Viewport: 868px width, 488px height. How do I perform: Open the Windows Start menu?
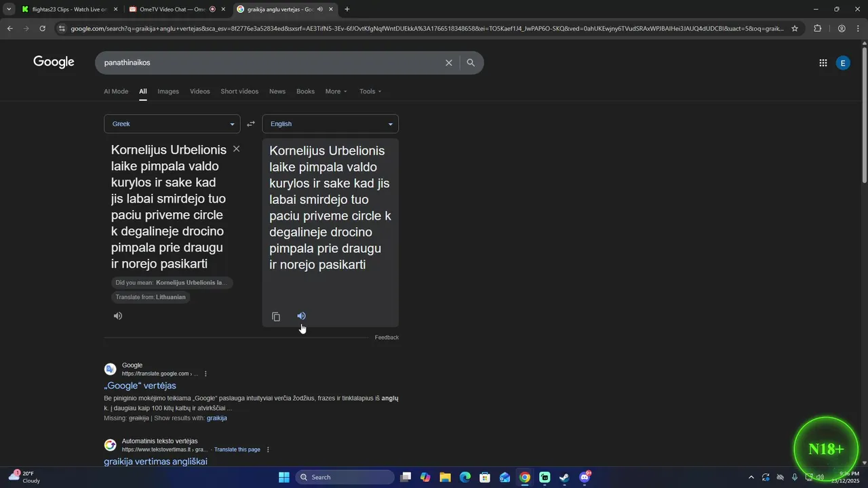(284, 477)
